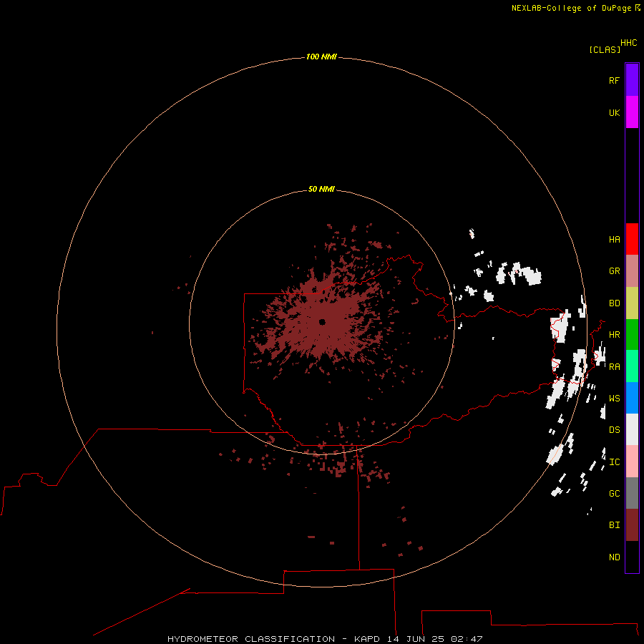The image size is (644, 644).
Task: Click the HA legend label
Action: click(614, 239)
